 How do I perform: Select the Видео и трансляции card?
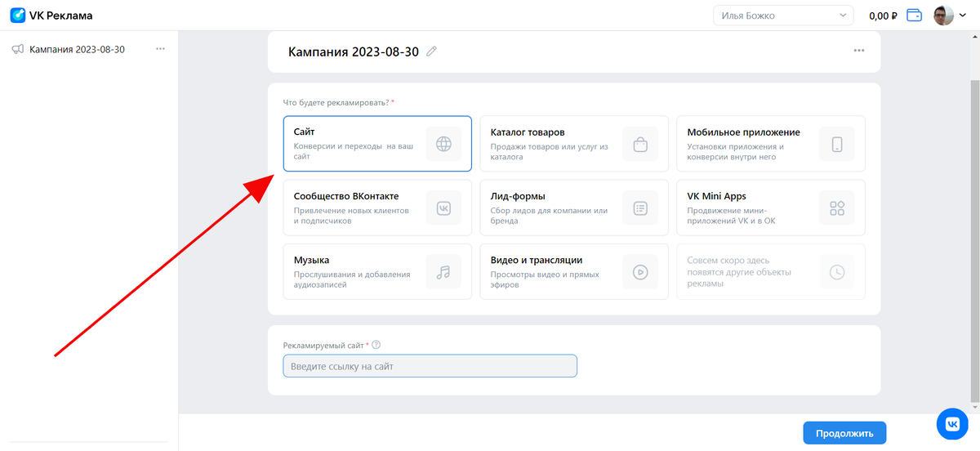point(574,271)
